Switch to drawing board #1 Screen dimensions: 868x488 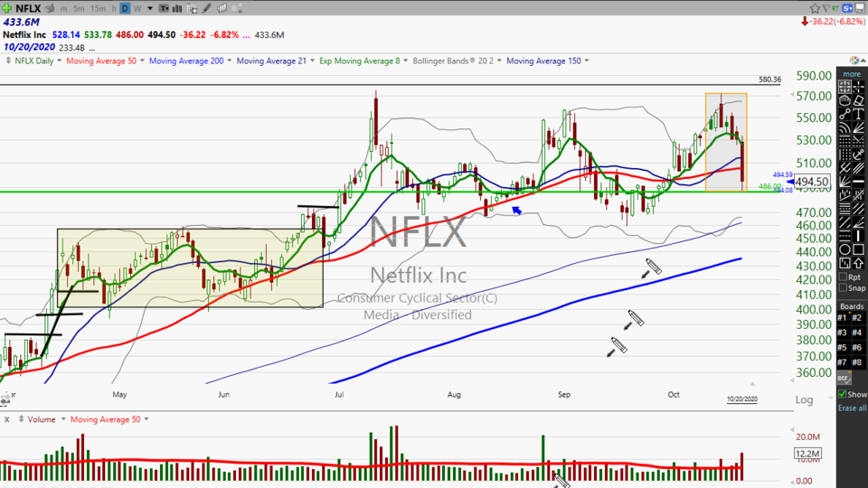842,317
